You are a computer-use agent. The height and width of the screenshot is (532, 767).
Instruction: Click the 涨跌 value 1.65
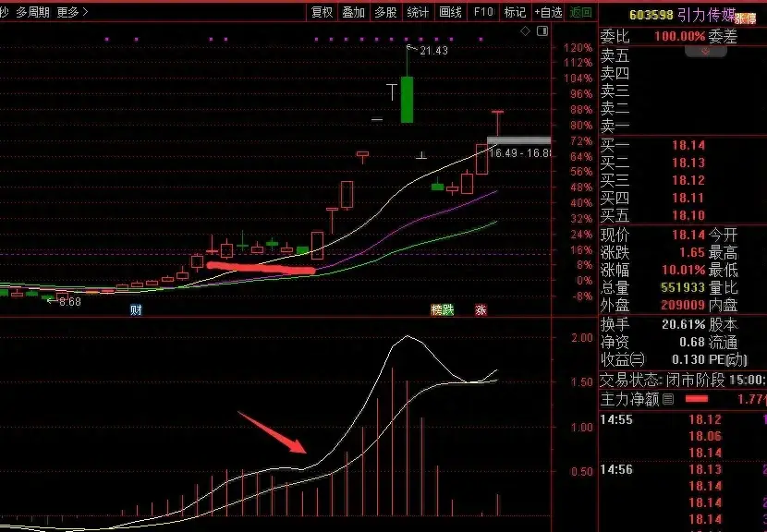coord(691,253)
